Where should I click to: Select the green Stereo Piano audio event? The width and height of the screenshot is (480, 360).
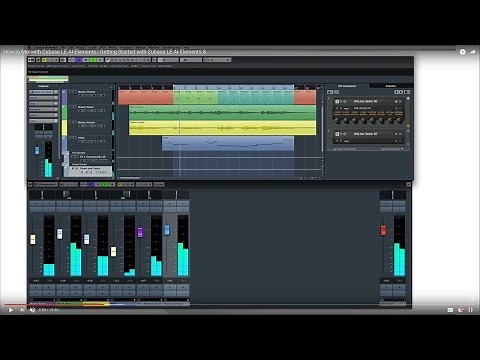[222, 113]
